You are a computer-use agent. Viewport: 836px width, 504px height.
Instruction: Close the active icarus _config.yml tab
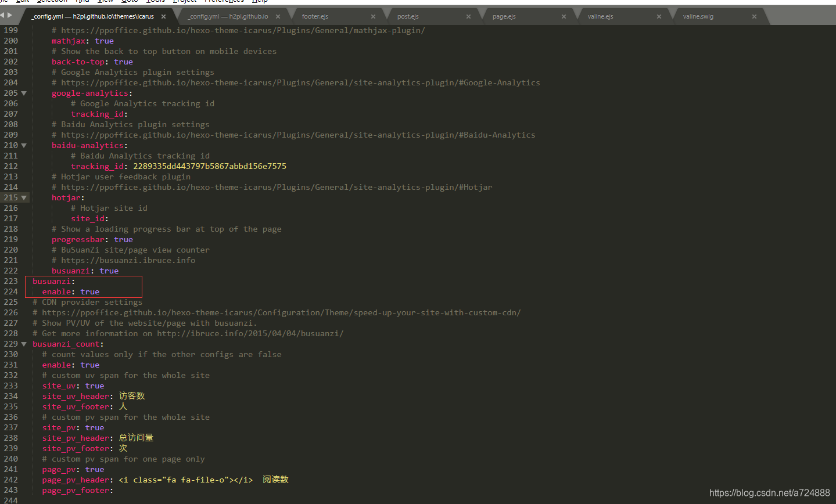tap(163, 16)
